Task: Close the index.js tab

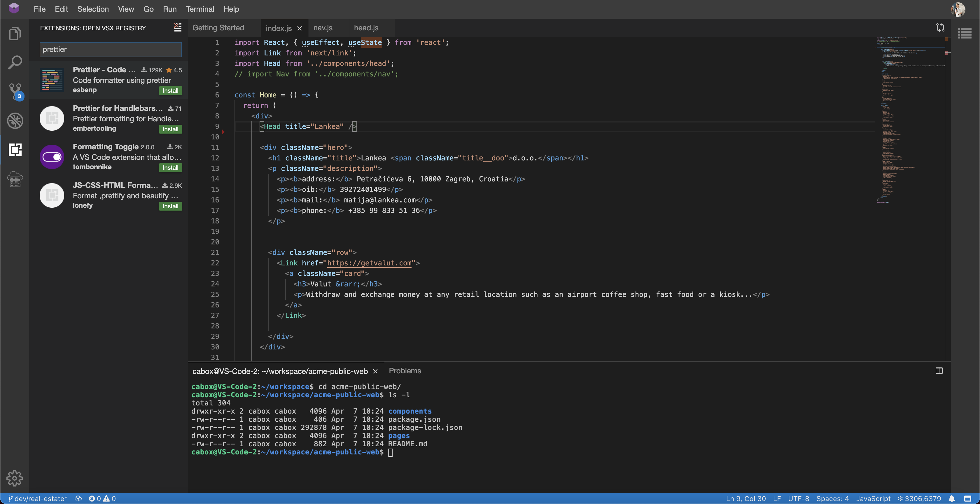Action: click(x=300, y=28)
